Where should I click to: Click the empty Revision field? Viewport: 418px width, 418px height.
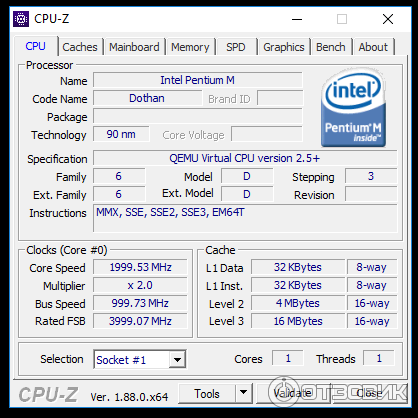(x=371, y=194)
